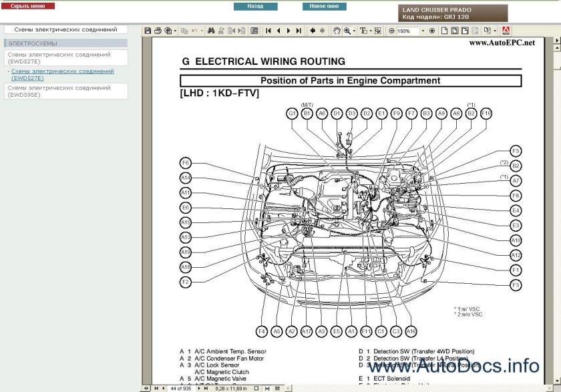The image size is (561, 392).
Task: Click the Adobe logo icon
Action: tap(506, 31)
